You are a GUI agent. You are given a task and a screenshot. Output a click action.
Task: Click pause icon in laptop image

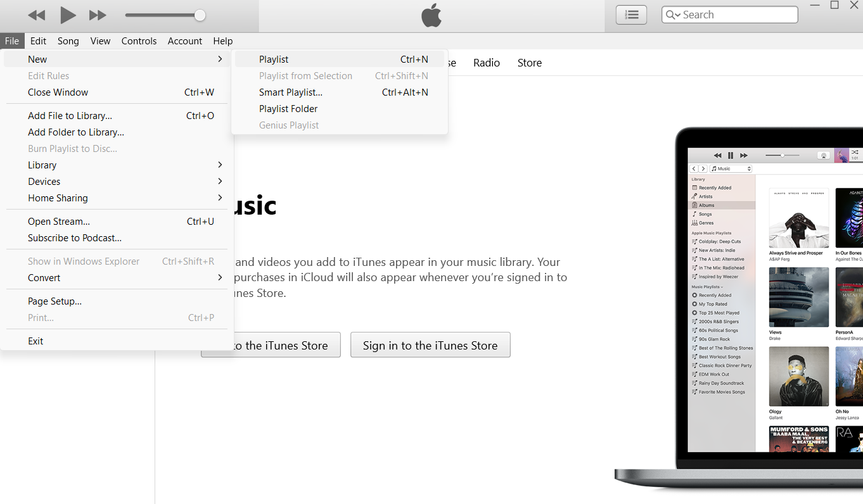(731, 155)
